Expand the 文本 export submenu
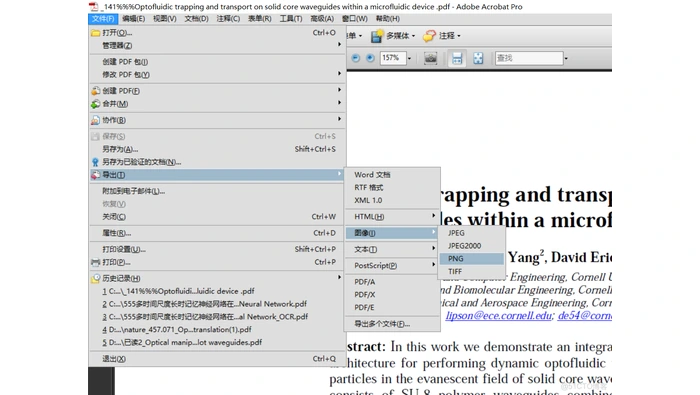Image resolution: width=700 pixels, height=395 pixels. [433, 248]
